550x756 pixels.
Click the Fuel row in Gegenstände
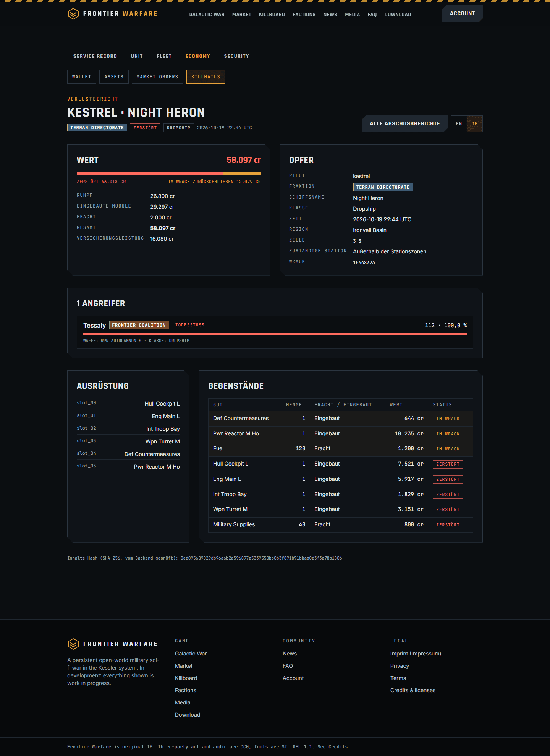coord(341,449)
